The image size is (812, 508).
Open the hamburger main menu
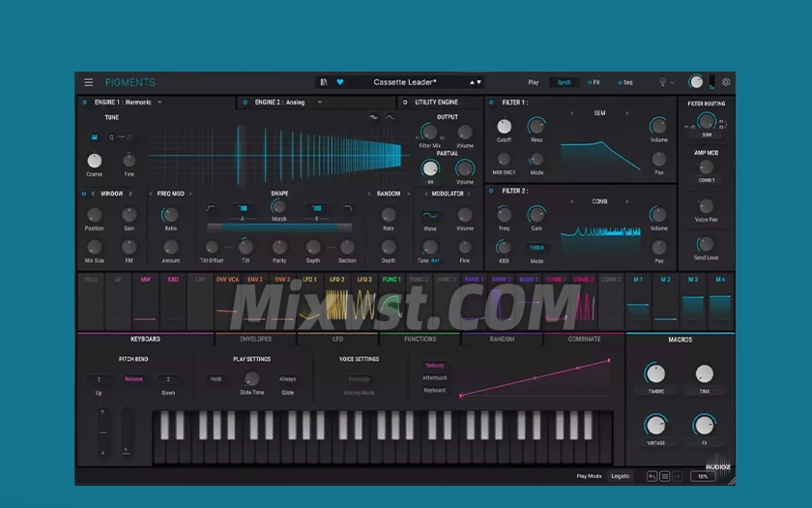pyautogui.click(x=88, y=82)
